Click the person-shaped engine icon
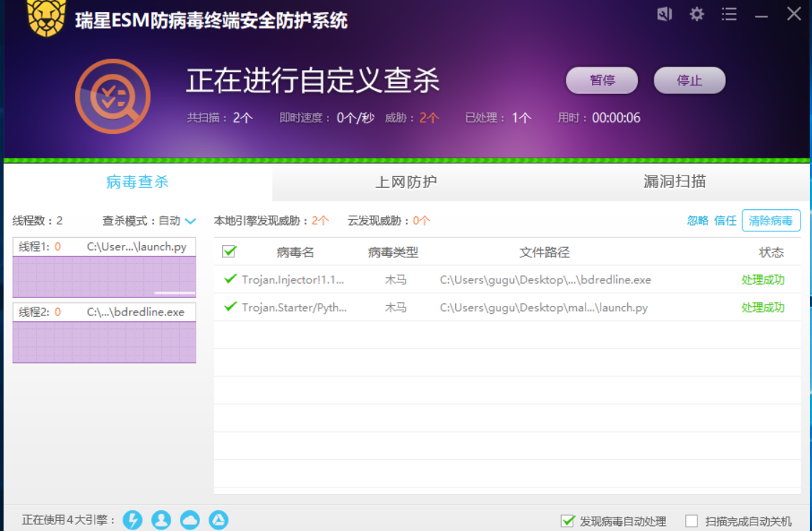The width and height of the screenshot is (812, 531). pos(161,520)
